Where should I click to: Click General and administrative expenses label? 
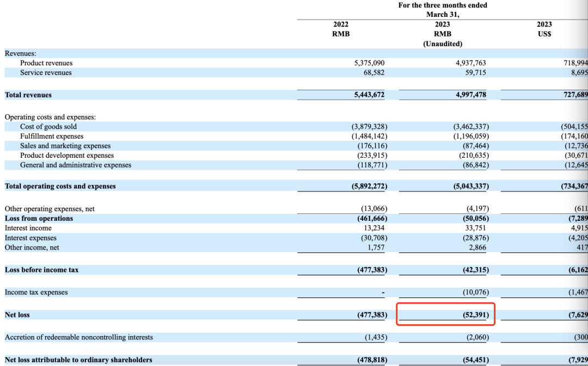pos(76,165)
